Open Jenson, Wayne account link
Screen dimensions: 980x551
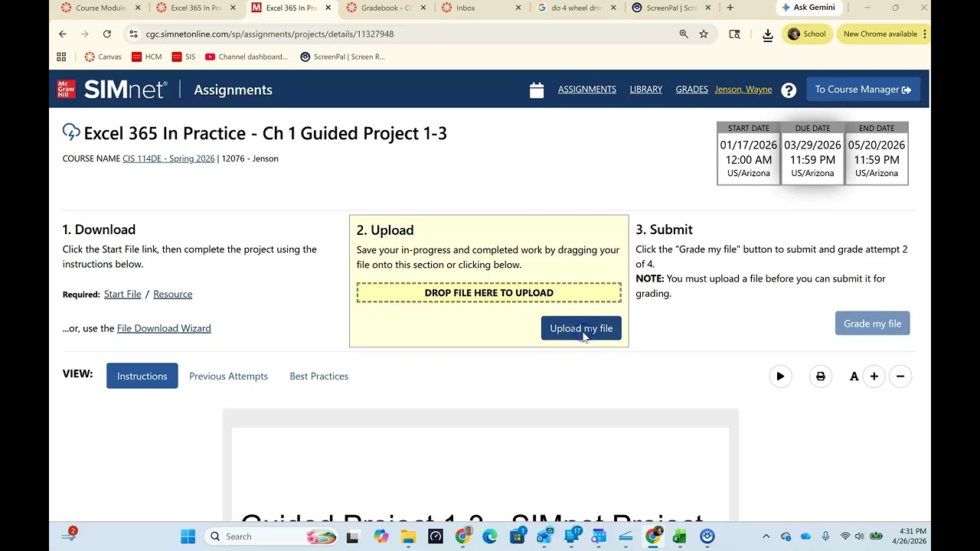tap(743, 90)
